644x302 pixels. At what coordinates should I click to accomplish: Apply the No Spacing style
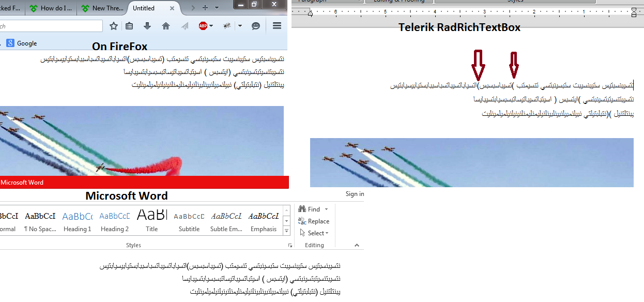pyautogui.click(x=40, y=221)
